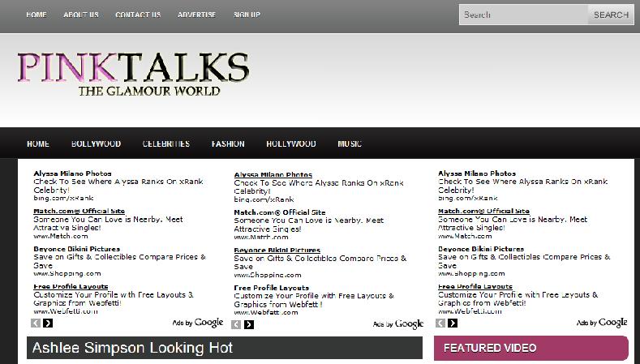The image size is (640, 364).
Task: Go to Contact Us page
Action: coord(138,15)
